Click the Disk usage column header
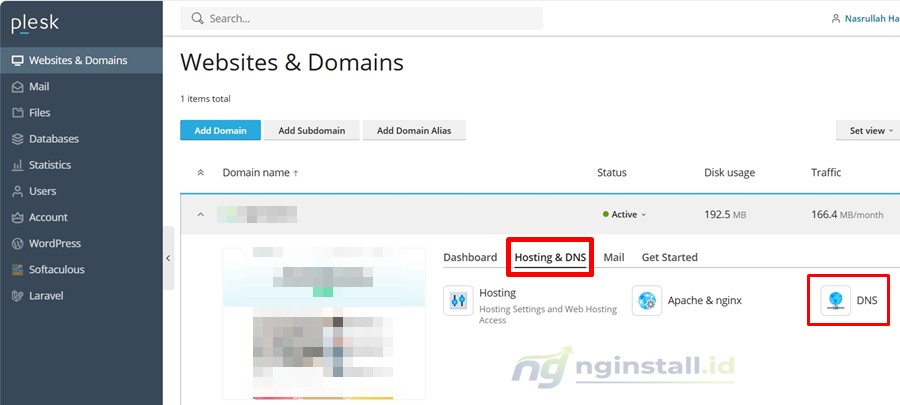Screen dimensions: 900x405 tap(730, 172)
